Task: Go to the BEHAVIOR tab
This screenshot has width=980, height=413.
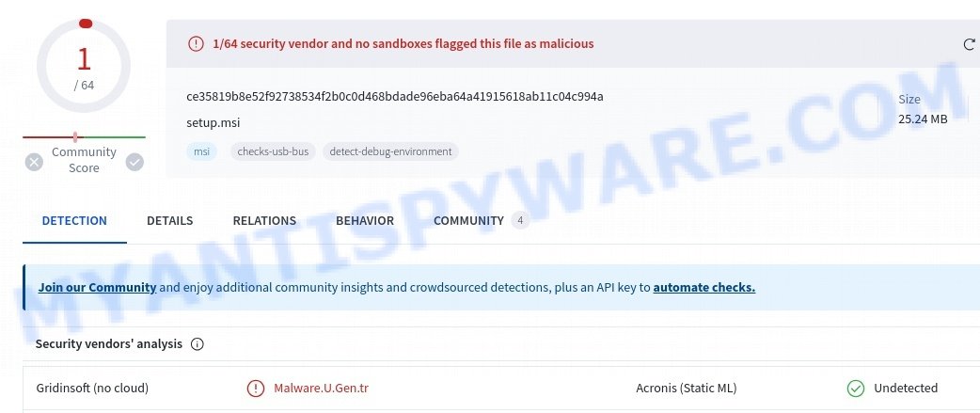Action: (365, 220)
